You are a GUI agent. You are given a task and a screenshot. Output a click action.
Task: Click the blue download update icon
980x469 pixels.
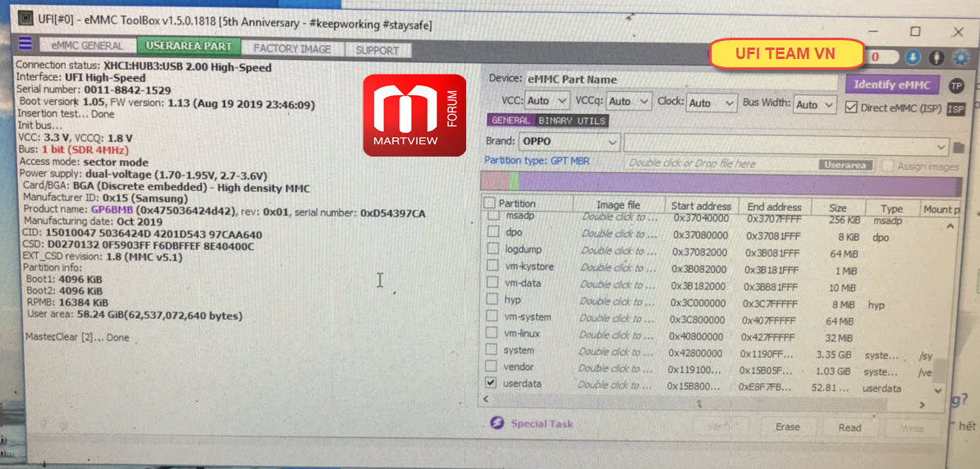pos(914,57)
